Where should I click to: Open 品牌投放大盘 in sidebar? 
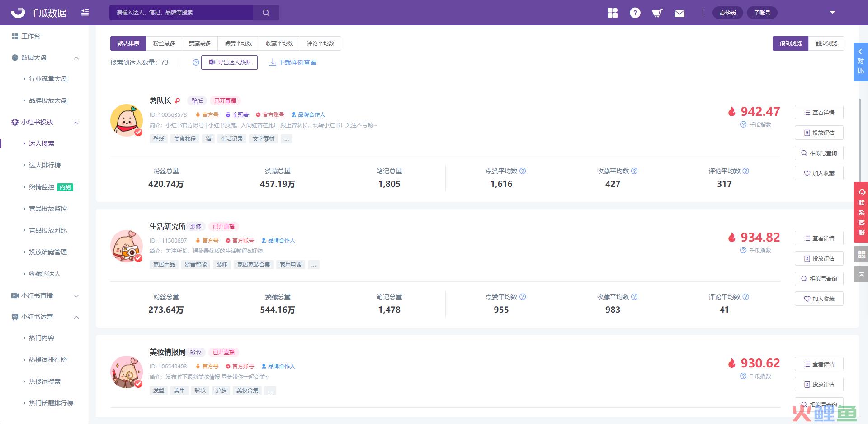pos(48,100)
